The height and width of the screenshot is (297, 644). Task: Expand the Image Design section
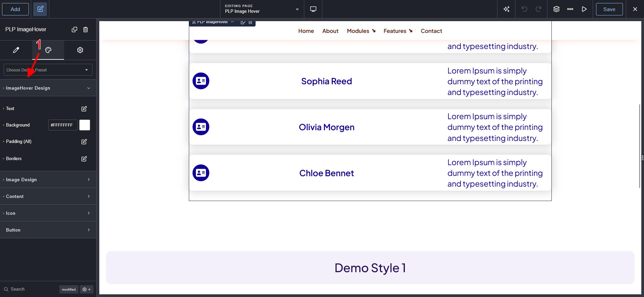tap(48, 180)
